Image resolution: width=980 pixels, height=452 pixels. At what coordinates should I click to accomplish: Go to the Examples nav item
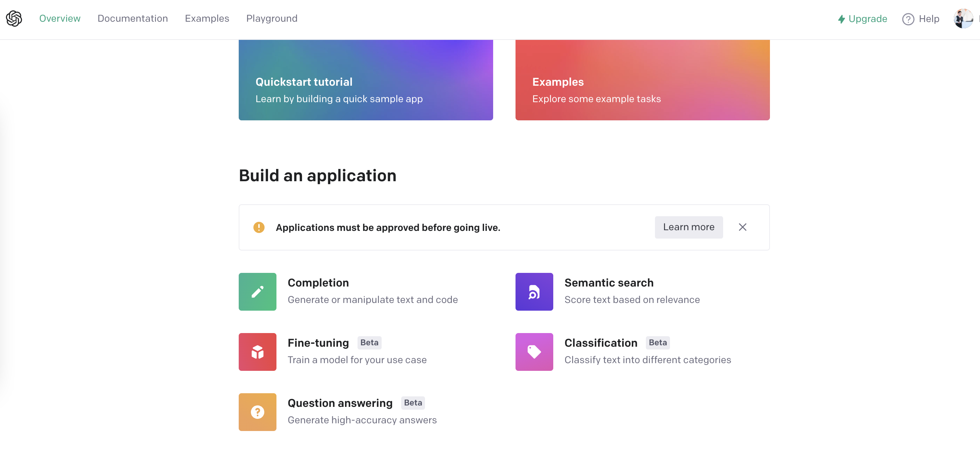[207, 19]
